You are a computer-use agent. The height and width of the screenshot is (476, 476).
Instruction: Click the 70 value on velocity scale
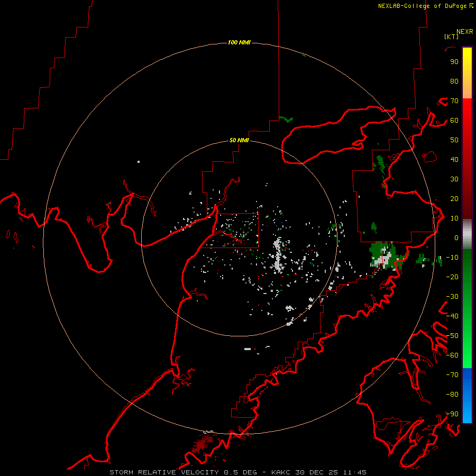[454, 101]
